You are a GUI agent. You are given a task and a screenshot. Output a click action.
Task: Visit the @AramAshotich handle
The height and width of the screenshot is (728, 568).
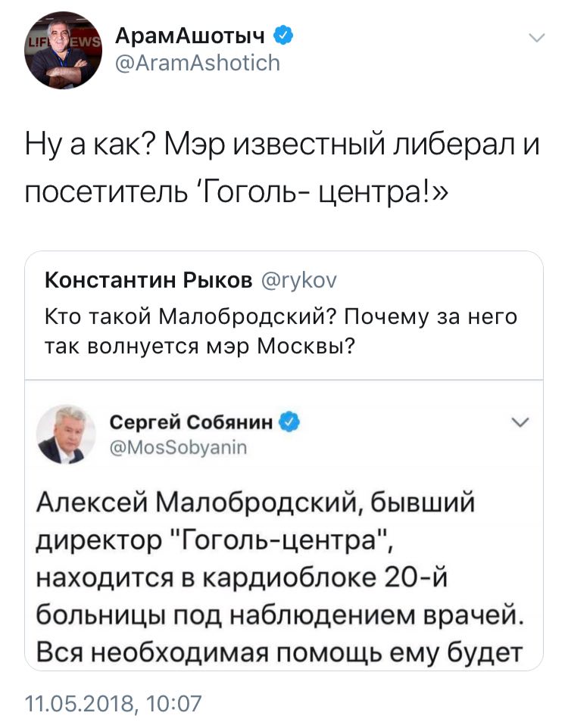click(x=197, y=62)
